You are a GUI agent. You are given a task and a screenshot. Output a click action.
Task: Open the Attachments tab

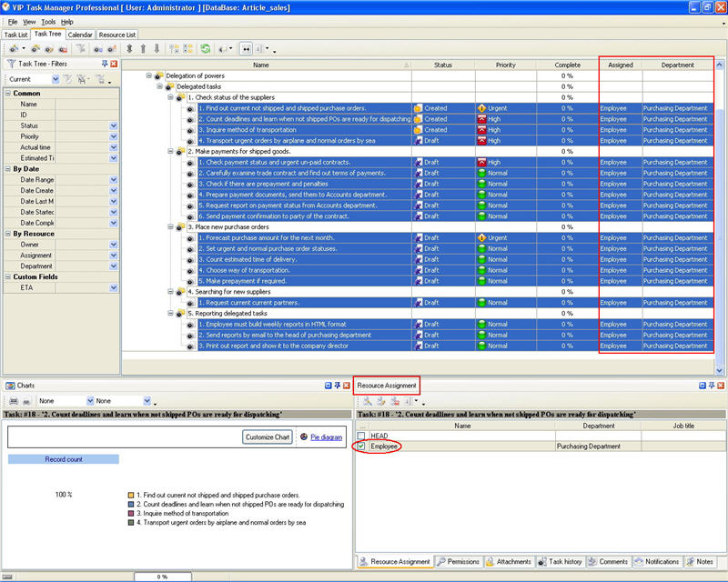[509, 562]
